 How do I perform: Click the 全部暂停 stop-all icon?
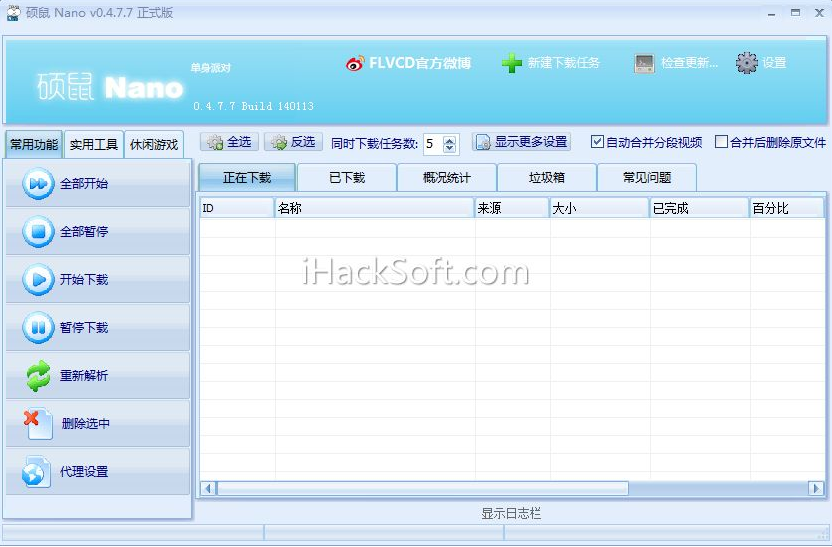[x=38, y=232]
